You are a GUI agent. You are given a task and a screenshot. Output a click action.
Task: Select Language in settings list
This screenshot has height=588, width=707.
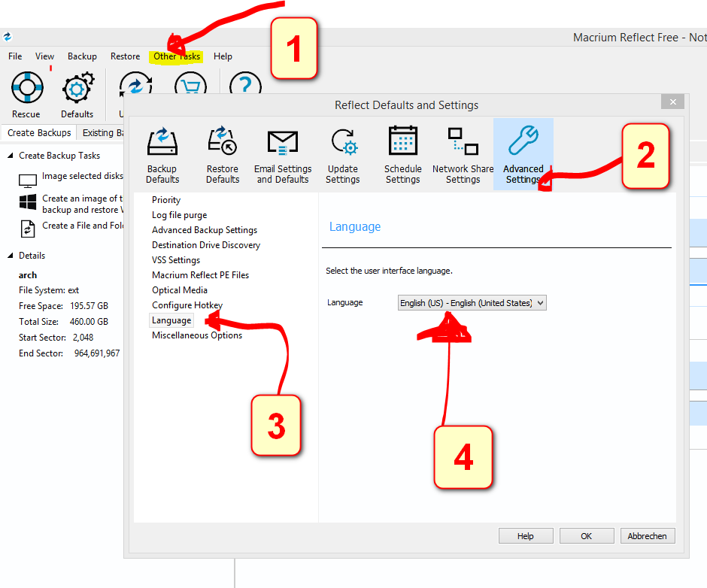pyautogui.click(x=171, y=320)
